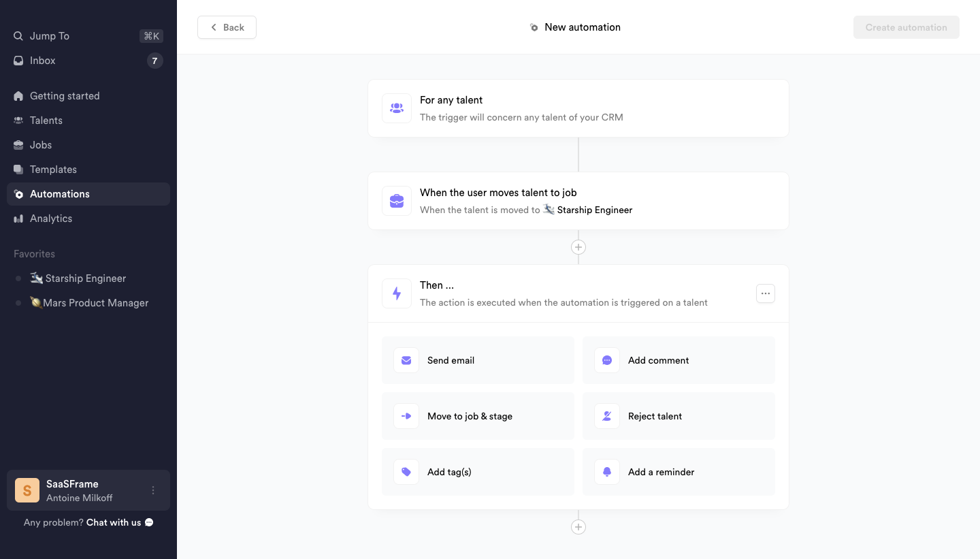The height and width of the screenshot is (559, 980).
Task: Go back using the Back button
Action: (227, 27)
